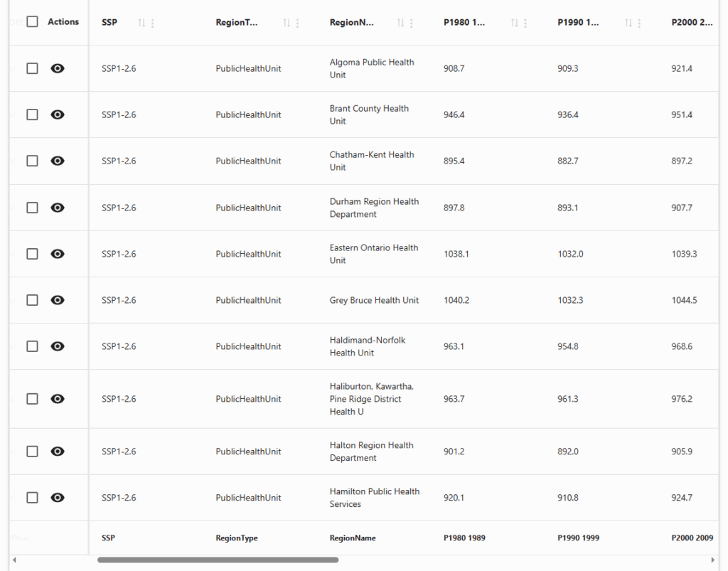
Task: Open view icon for Brant County row
Action: point(58,114)
